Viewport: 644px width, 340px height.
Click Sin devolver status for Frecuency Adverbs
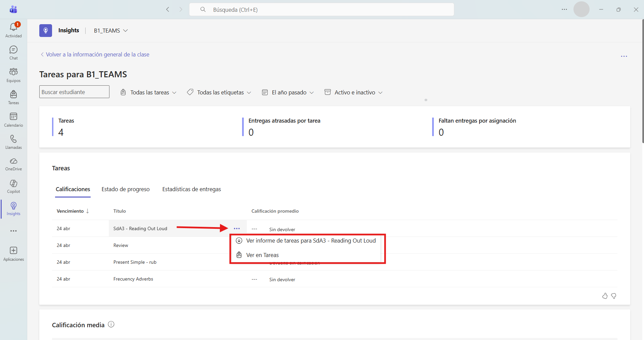point(282,280)
